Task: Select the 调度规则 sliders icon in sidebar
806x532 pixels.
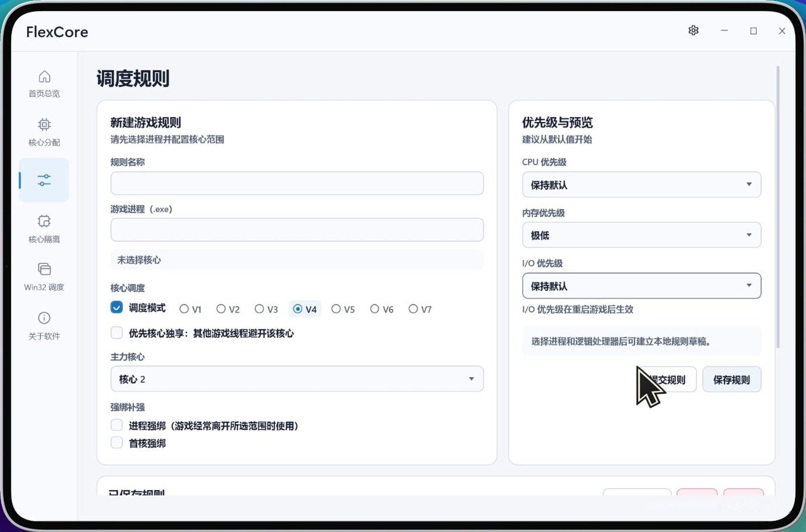Action: click(44, 180)
